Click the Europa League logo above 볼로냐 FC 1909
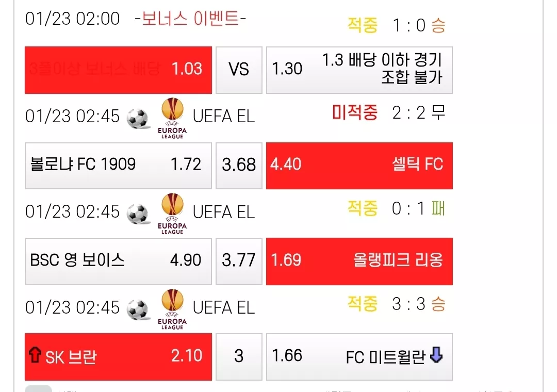The width and height of the screenshot is (557, 392). pyautogui.click(x=172, y=118)
